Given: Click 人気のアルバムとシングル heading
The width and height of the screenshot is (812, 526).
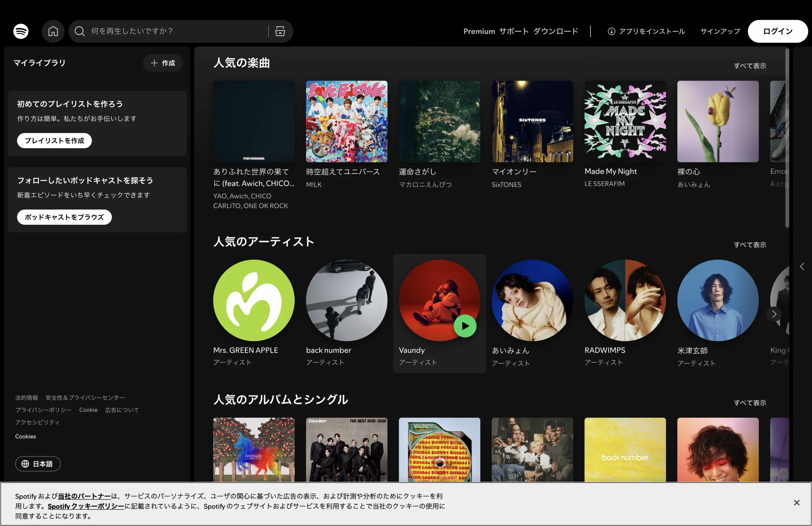Looking at the screenshot, I should click(x=281, y=399).
